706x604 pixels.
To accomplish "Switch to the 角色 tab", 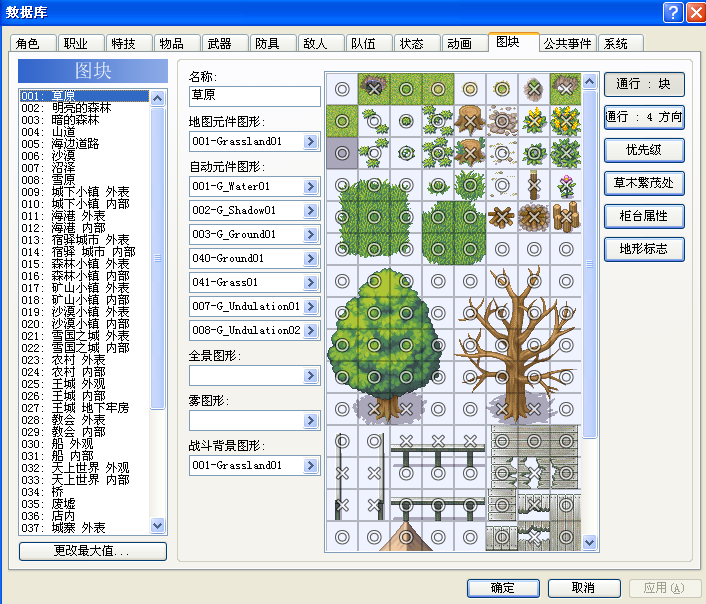I will [33, 44].
